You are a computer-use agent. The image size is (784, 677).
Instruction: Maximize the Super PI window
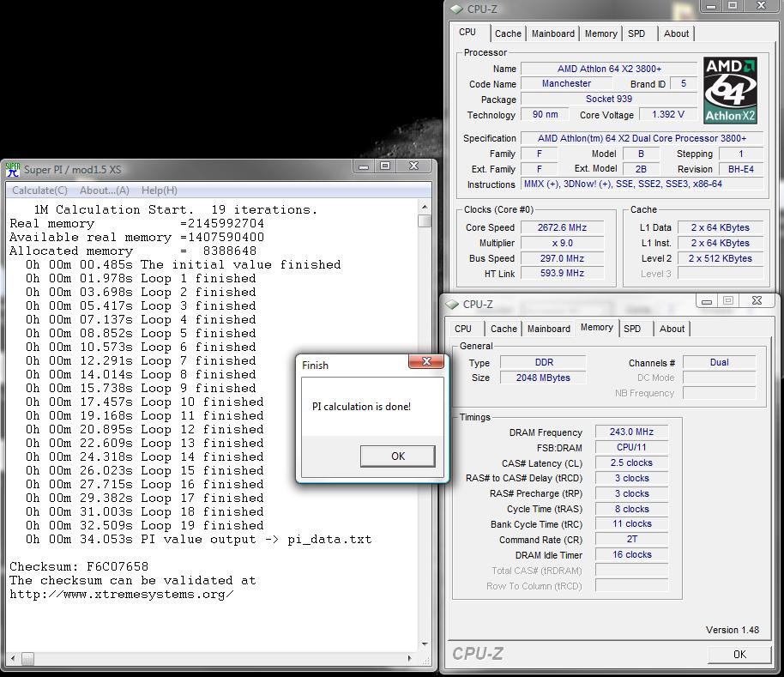click(x=385, y=166)
